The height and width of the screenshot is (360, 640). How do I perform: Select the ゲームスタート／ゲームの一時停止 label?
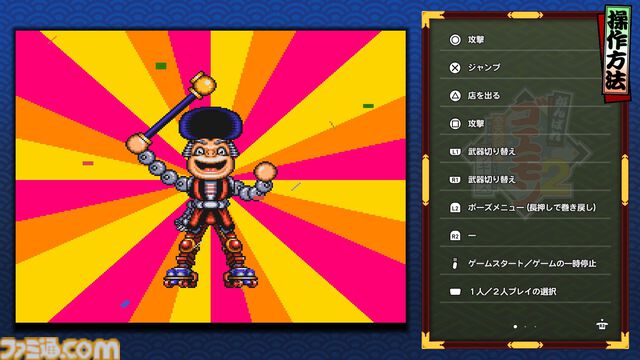[x=532, y=264]
